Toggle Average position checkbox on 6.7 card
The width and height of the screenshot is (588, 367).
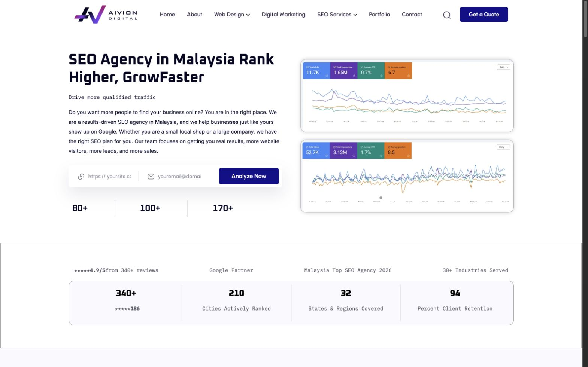tap(389, 67)
